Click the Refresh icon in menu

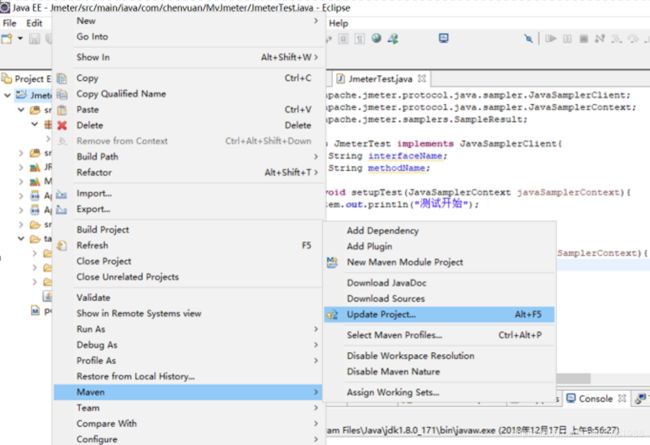tap(62, 246)
